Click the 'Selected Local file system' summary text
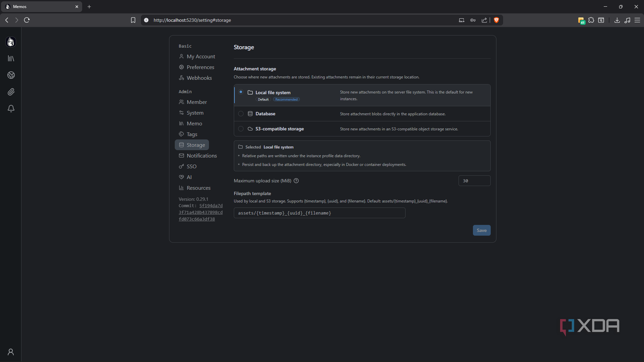644x362 pixels. [x=269, y=147]
